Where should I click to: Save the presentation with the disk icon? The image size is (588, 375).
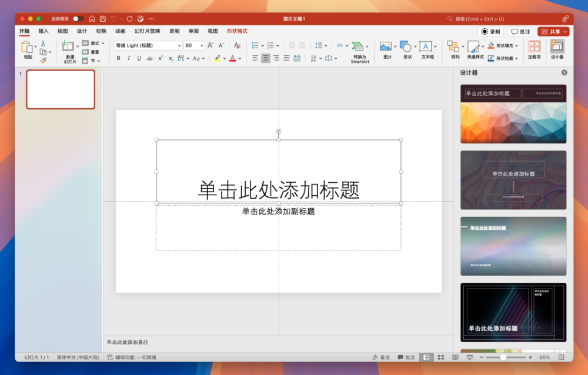click(103, 19)
